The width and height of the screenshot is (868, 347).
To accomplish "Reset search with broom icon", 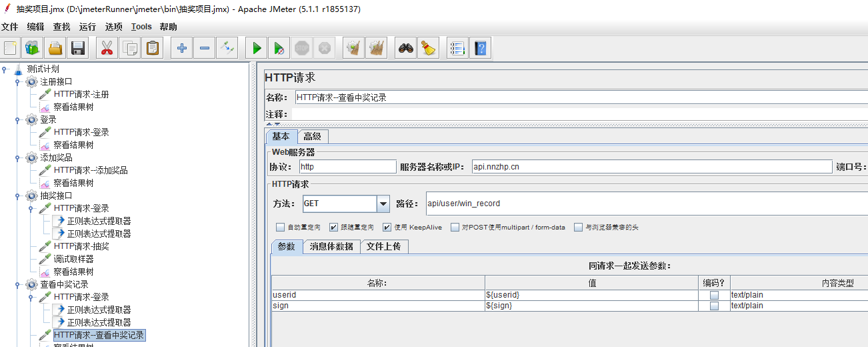I will [428, 48].
